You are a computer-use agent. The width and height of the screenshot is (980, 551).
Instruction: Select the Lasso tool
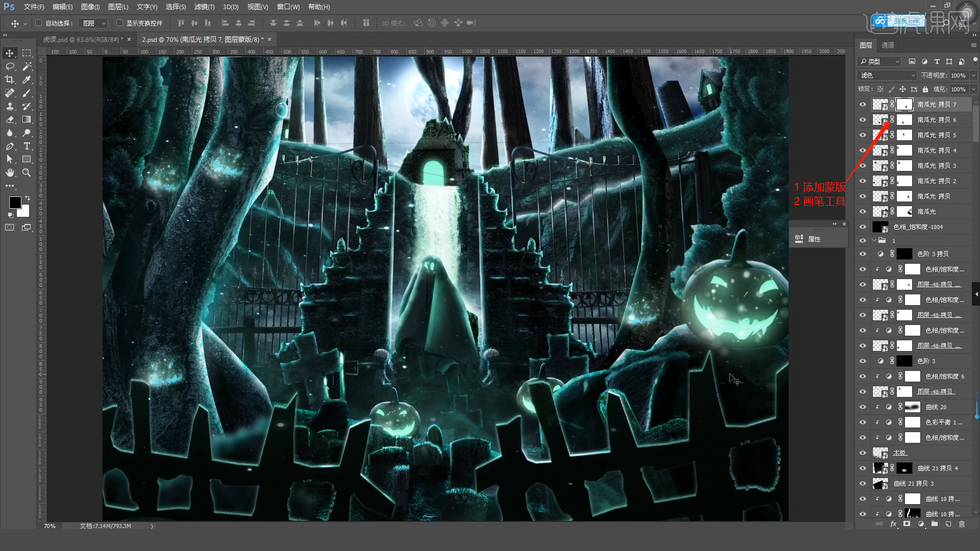[10, 66]
